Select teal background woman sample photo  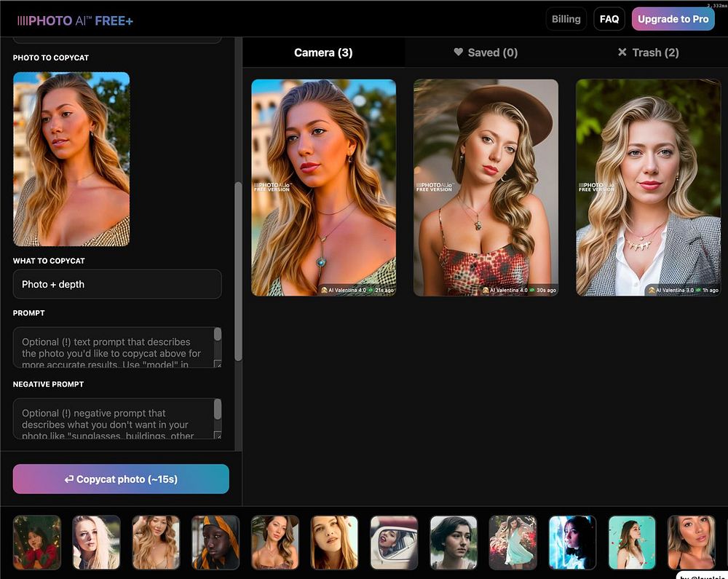tap(632, 543)
